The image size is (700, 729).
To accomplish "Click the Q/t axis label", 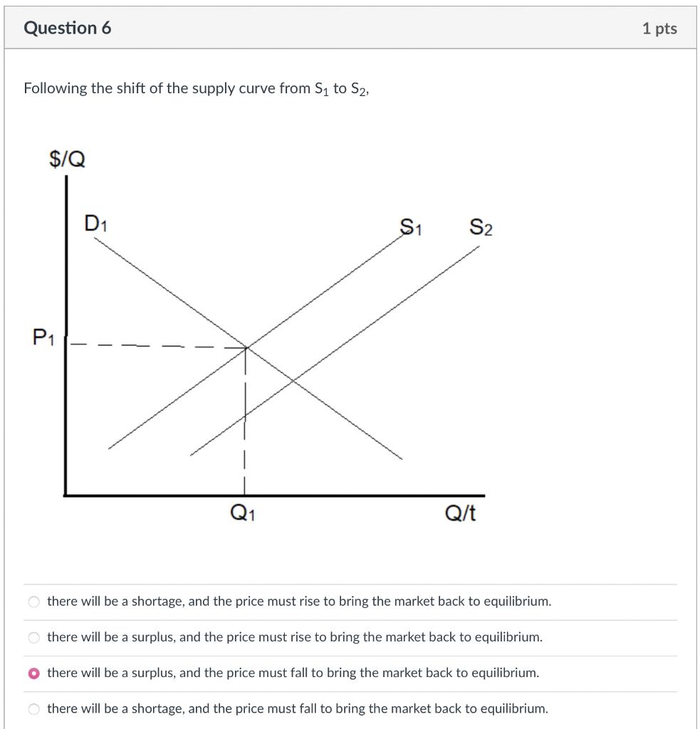I will 459,512.
